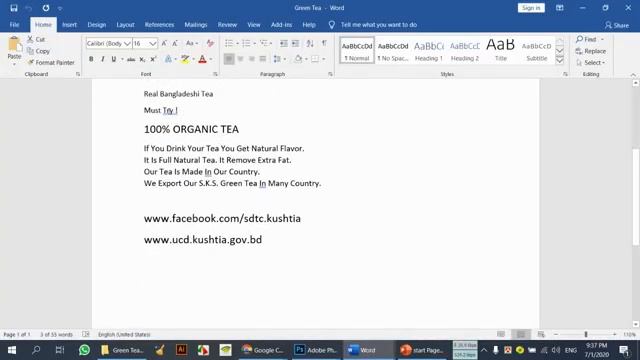Screen dimensions: 640x360
Task: Align text to the right
Action: 252,60
